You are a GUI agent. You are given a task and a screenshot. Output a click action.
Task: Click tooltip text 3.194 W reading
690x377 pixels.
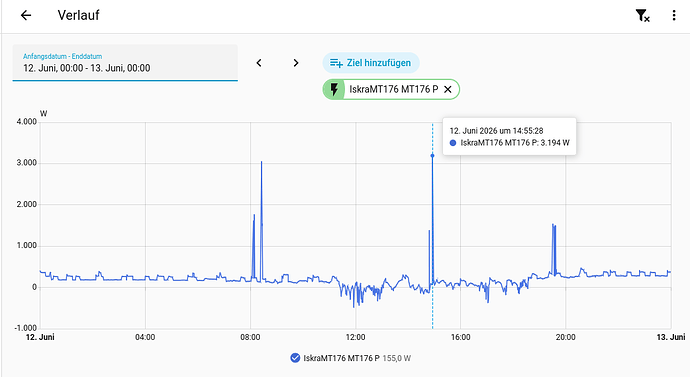click(555, 143)
